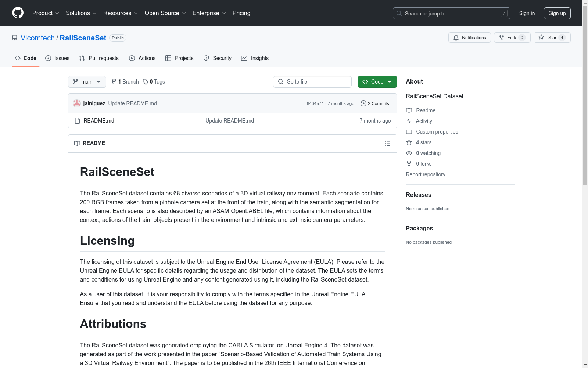Click the Sign up button
Screen dimensions: 588x368
557,13
